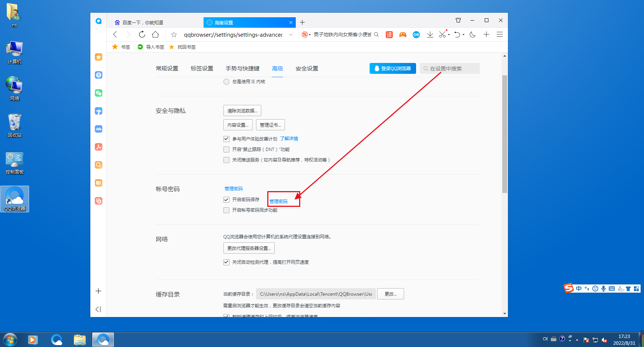Open the home page icon

coord(155,34)
